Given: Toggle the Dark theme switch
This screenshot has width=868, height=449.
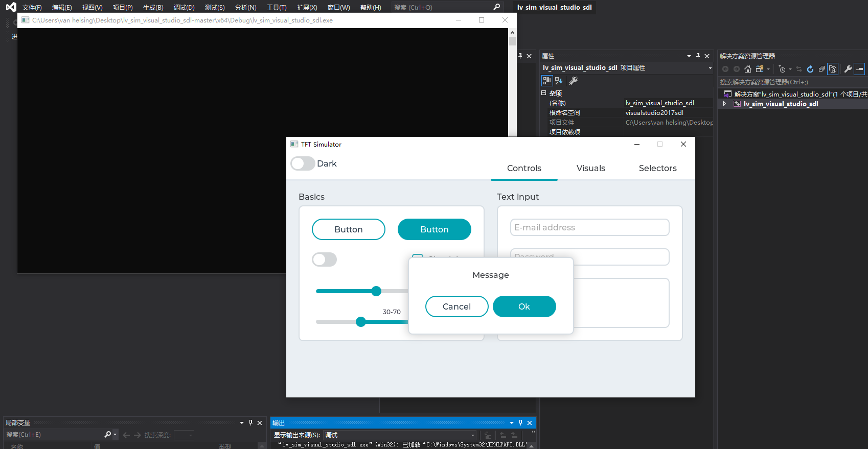Looking at the screenshot, I should click(303, 163).
